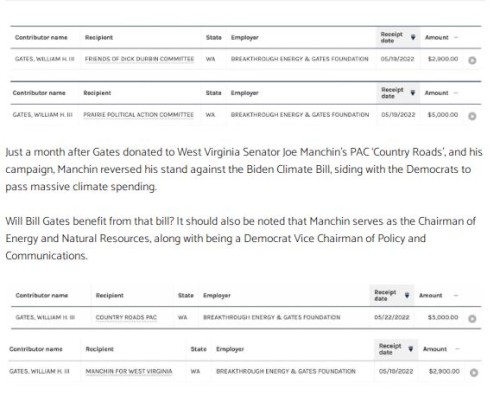This screenshot has height=396, width=500.
Task: Open the Country Roads PAC recipient link
Action: click(126, 317)
